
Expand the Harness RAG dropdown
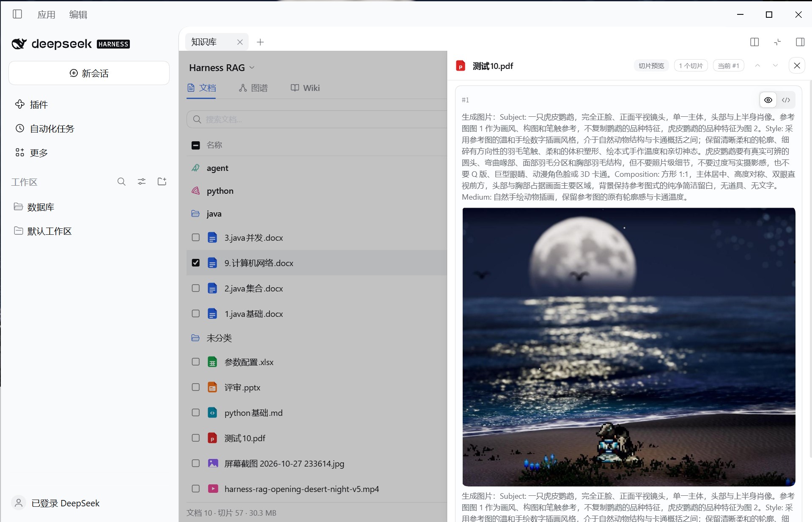pyautogui.click(x=222, y=68)
